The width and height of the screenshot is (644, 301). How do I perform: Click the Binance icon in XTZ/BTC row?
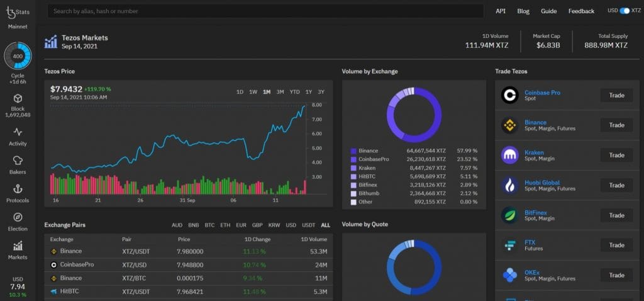53,278
